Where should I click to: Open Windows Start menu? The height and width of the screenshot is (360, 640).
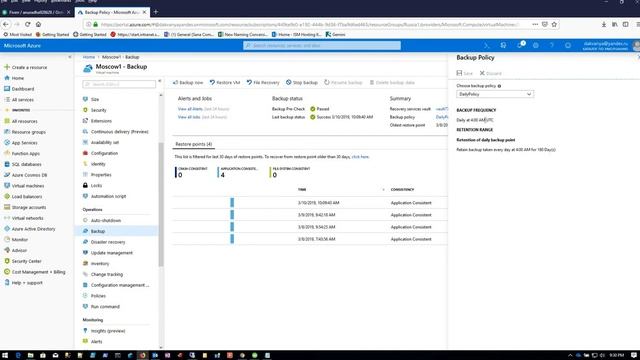[5, 356]
